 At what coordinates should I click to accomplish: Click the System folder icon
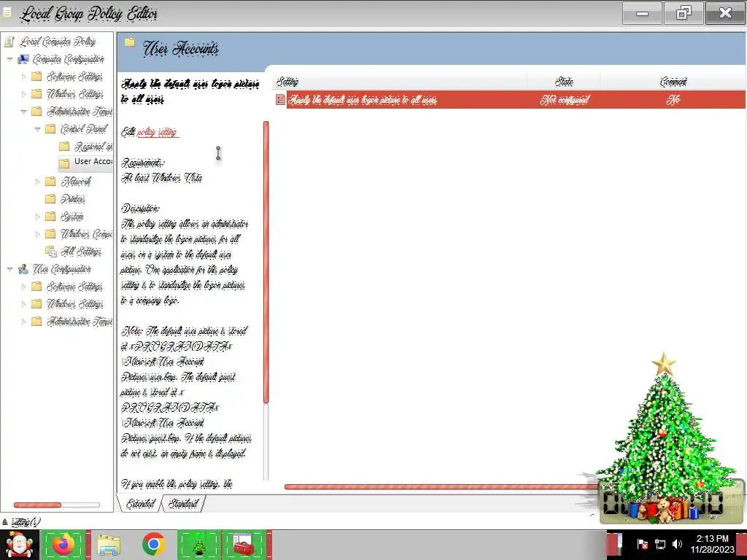pos(50,217)
